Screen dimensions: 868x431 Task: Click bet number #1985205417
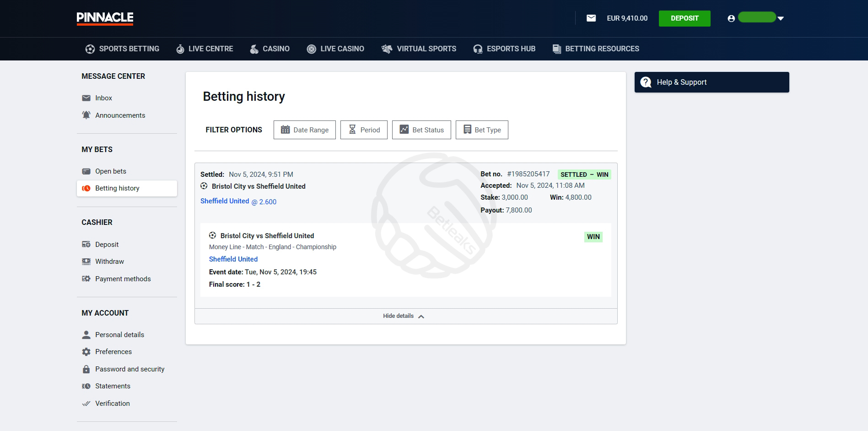528,174
